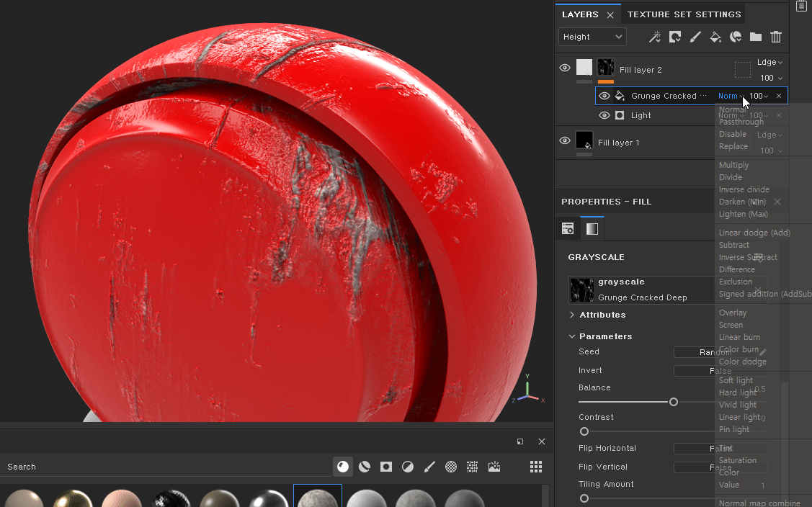
Task: Select Fill layer 2 white material thumbnail
Action: pos(584,67)
